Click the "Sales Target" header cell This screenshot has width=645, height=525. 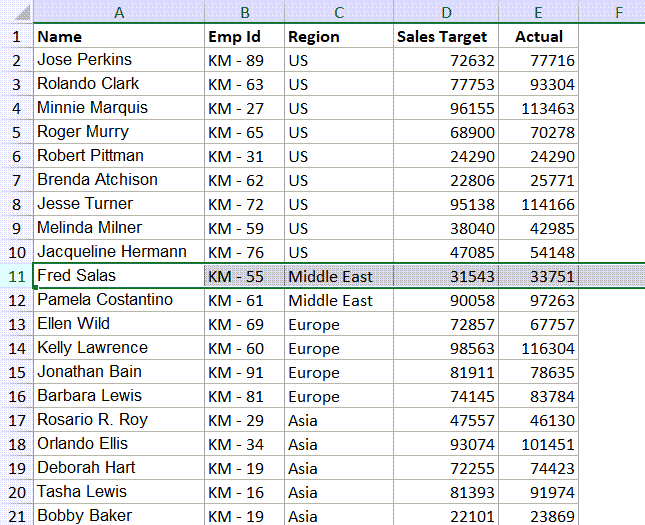pos(445,37)
